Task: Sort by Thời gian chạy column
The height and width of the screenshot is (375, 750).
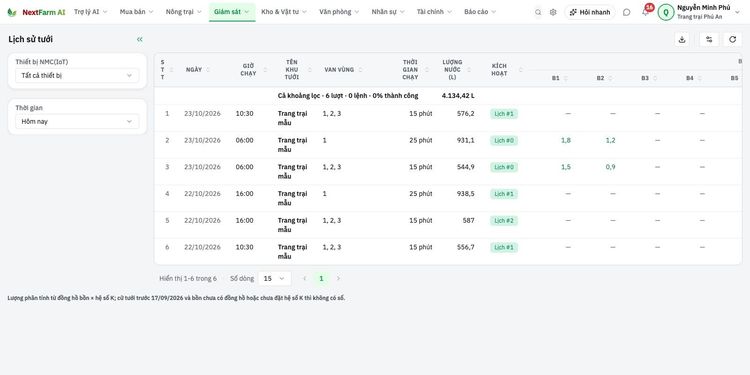Action: (428, 70)
